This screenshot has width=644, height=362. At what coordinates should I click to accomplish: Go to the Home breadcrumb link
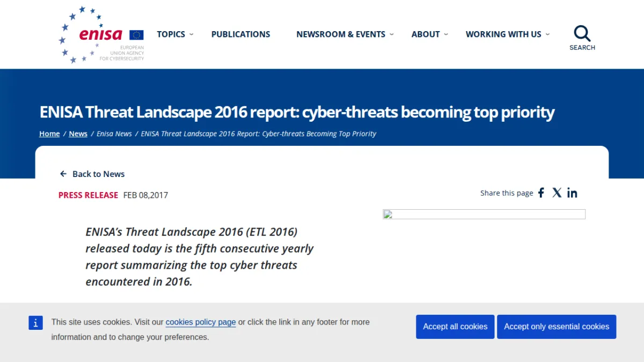49,134
